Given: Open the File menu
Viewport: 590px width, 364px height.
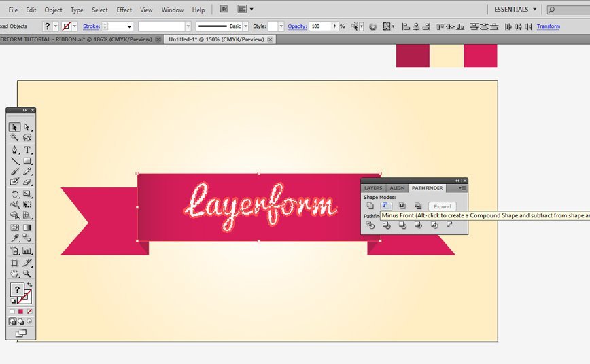Looking at the screenshot, I should 13,10.
